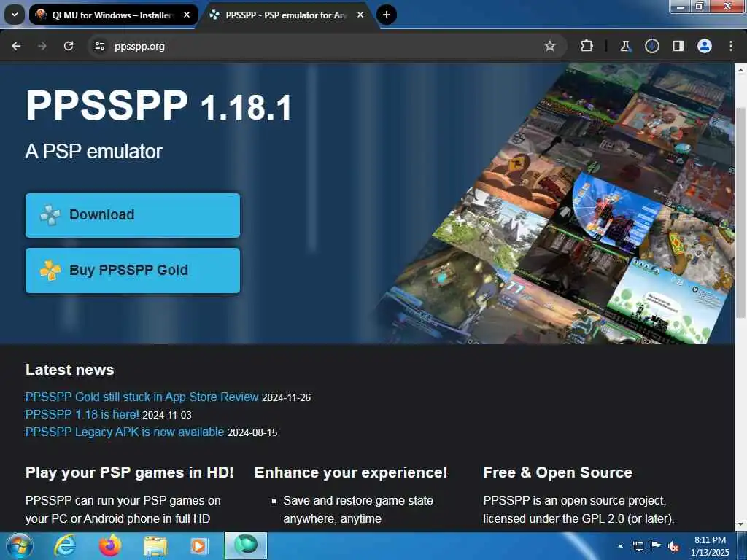Open the Windows Start menu
The image size is (747, 560).
(x=20, y=545)
